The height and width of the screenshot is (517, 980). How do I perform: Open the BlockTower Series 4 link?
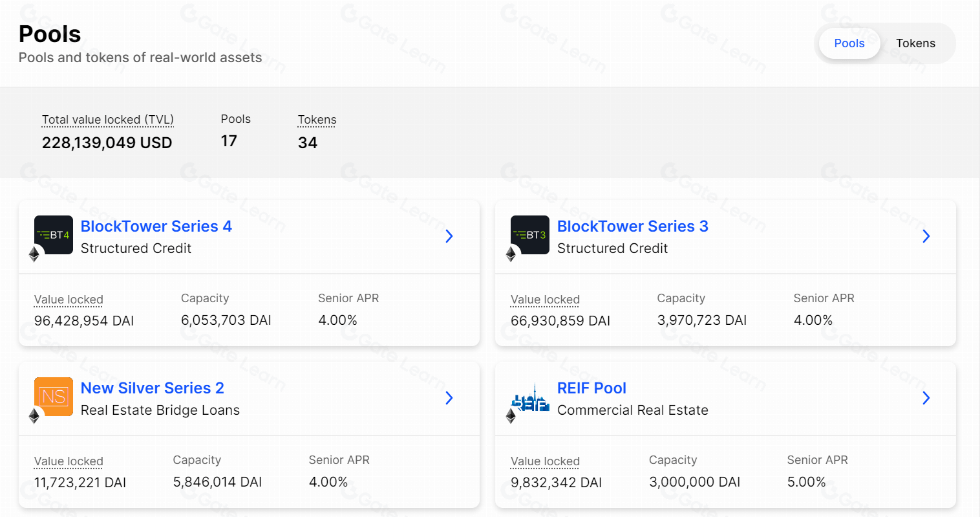(156, 226)
